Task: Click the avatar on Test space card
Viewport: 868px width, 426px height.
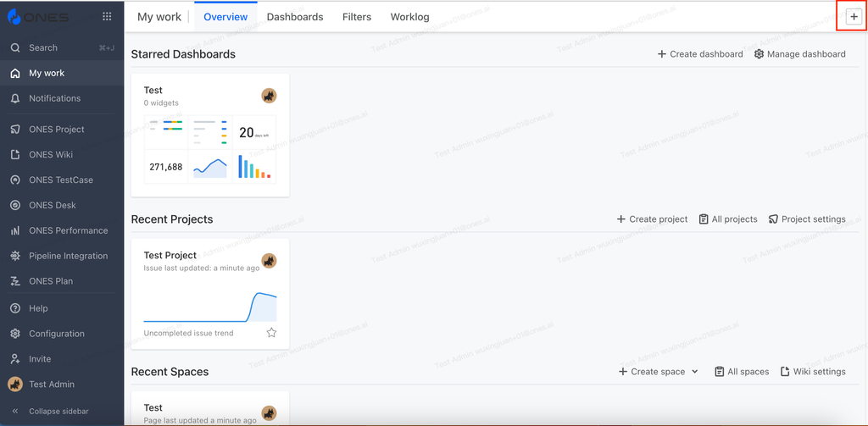Action: 269,413
